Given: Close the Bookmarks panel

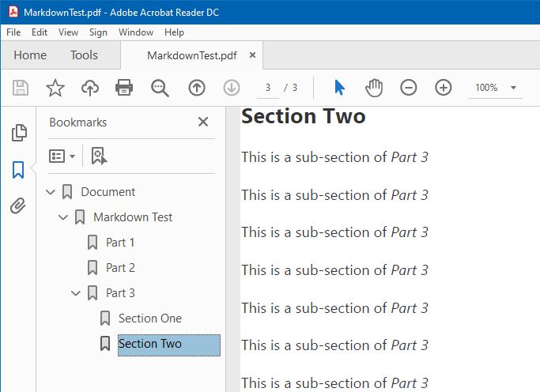Looking at the screenshot, I should point(203,122).
